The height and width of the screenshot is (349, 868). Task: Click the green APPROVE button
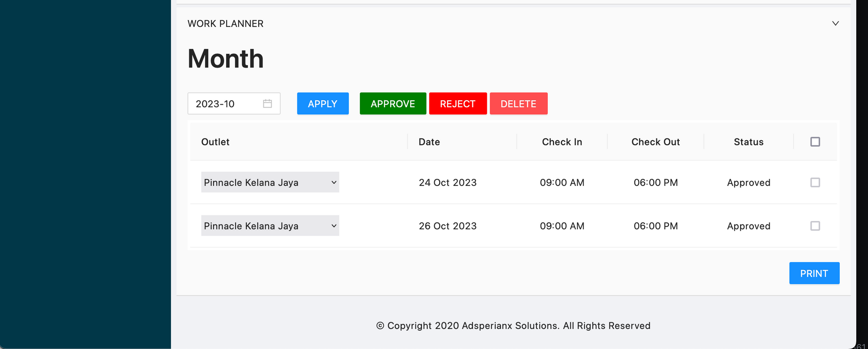(392, 104)
